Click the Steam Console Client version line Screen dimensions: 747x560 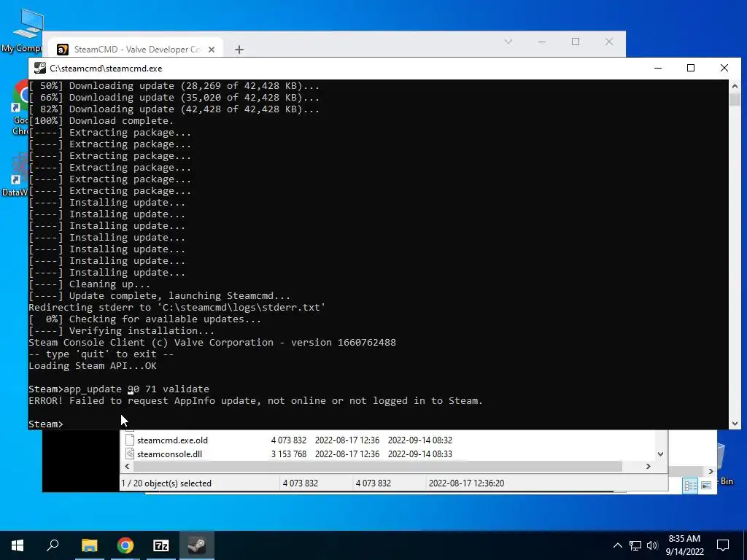(212, 343)
